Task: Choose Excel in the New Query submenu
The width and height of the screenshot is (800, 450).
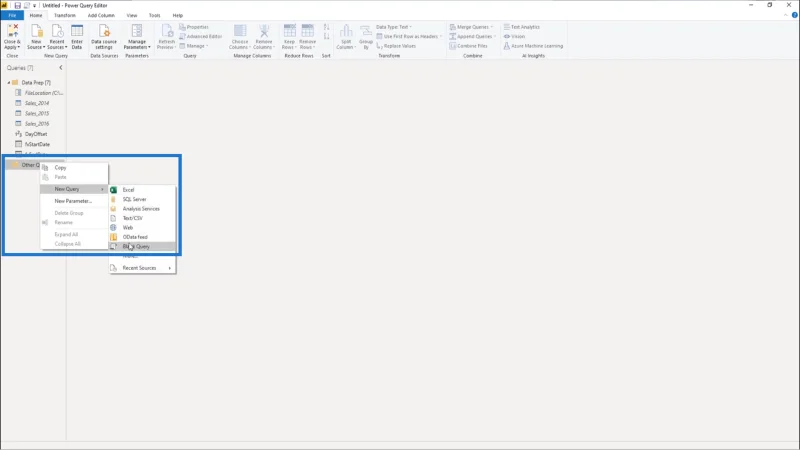Action: coord(142,190)
